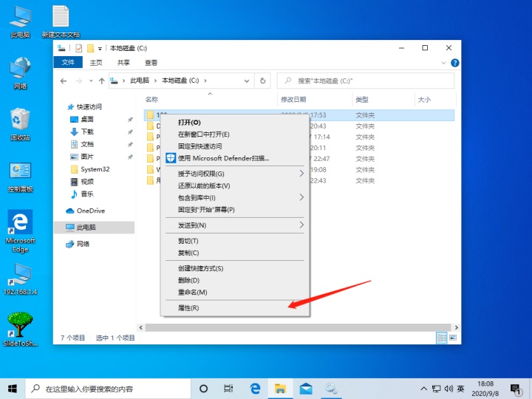Open the 192.168.1.4 desktop shortcut
Image resolution: width=532 pixels, height=399 pixels.
[21, 279]
